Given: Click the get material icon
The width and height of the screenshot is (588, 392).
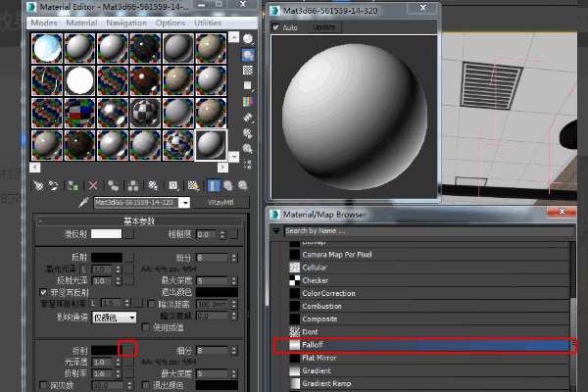Looking at the screenshot, I should click(38, 185).
